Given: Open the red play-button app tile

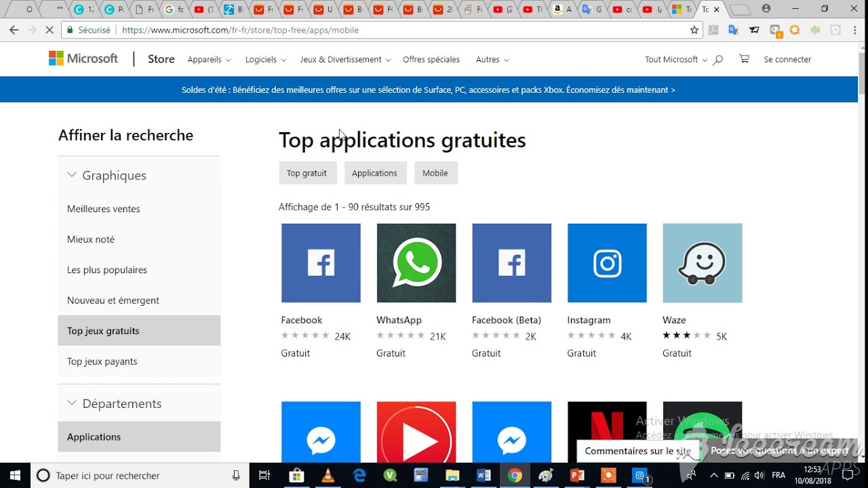Looking at the screenshot, I should pyautogui.click(x=416, y=432).
